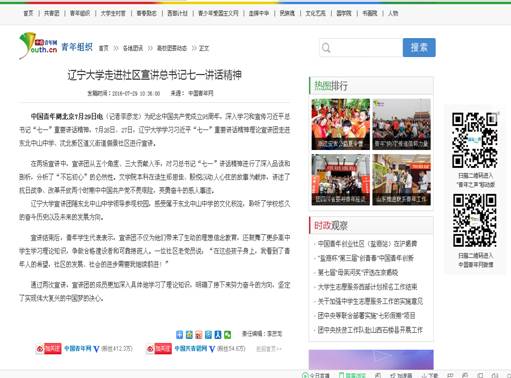Click the orange Weibo share icon

pos(199,334)
